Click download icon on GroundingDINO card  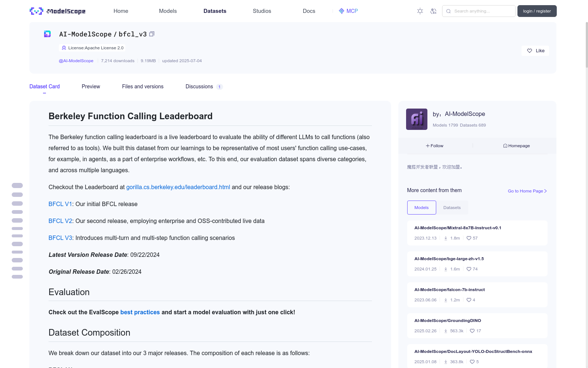[x=446, y=331]
